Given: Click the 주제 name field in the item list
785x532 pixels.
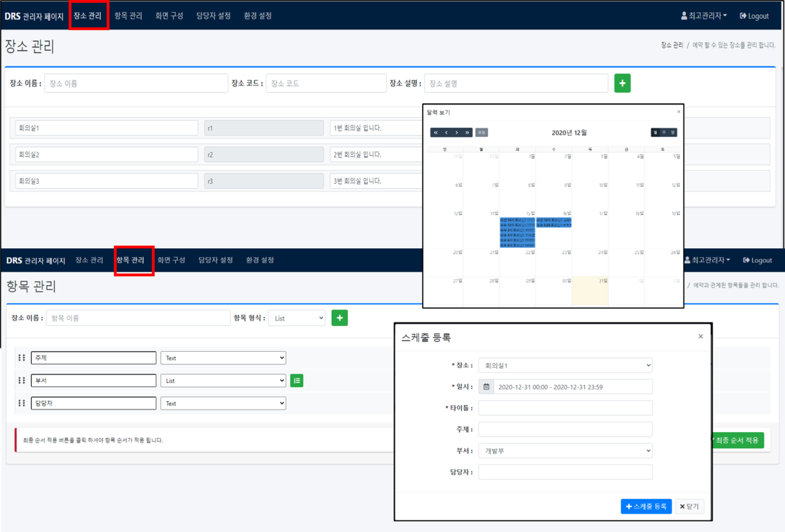Looking at the screenshot, I should (94, 358).
